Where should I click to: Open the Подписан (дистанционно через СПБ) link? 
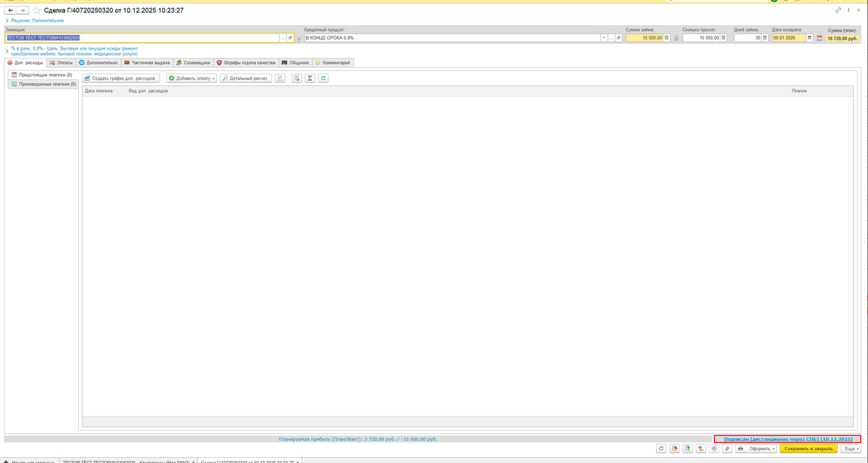point(788,439)
